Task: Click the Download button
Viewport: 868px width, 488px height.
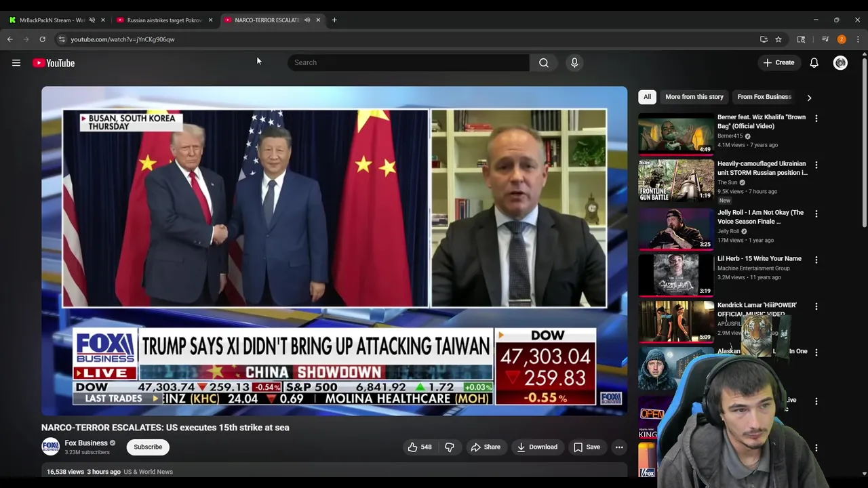Action: pos(537,447)
